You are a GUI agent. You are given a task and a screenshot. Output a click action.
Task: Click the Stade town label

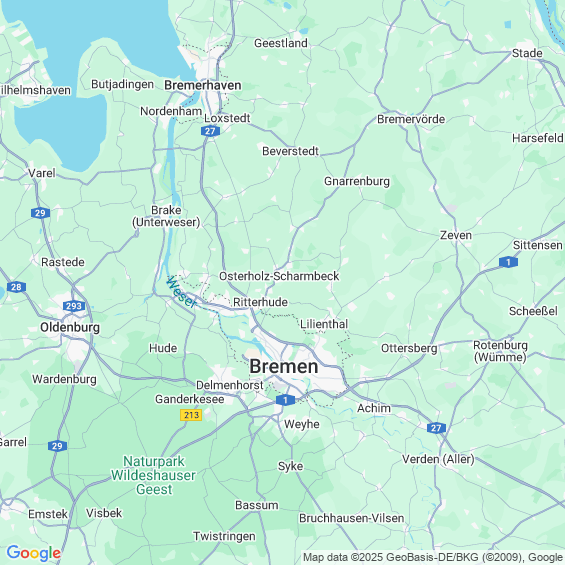click(527, 53)
